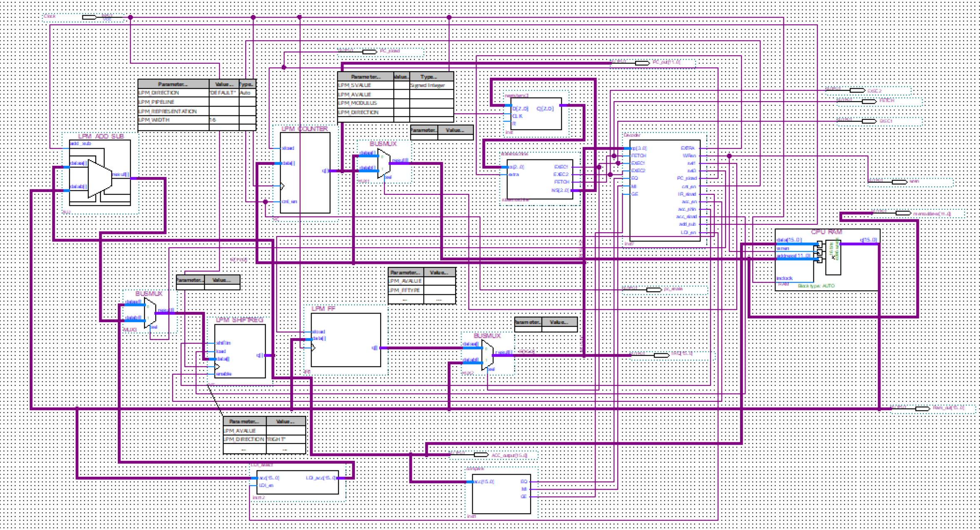This screenshot has width=980, height=530.
Task: Select the Clock input pin
Action: [88, 17]
